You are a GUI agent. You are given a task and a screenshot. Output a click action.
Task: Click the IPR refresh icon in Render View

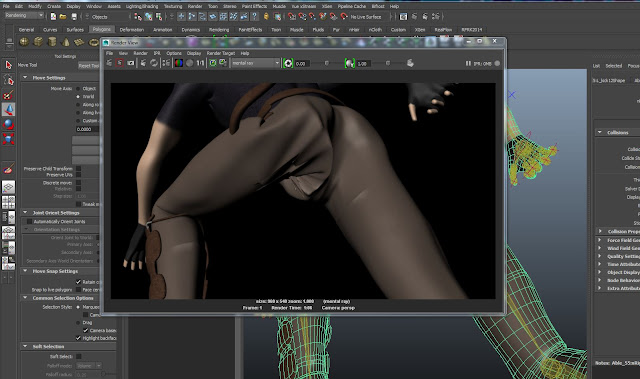154,63
